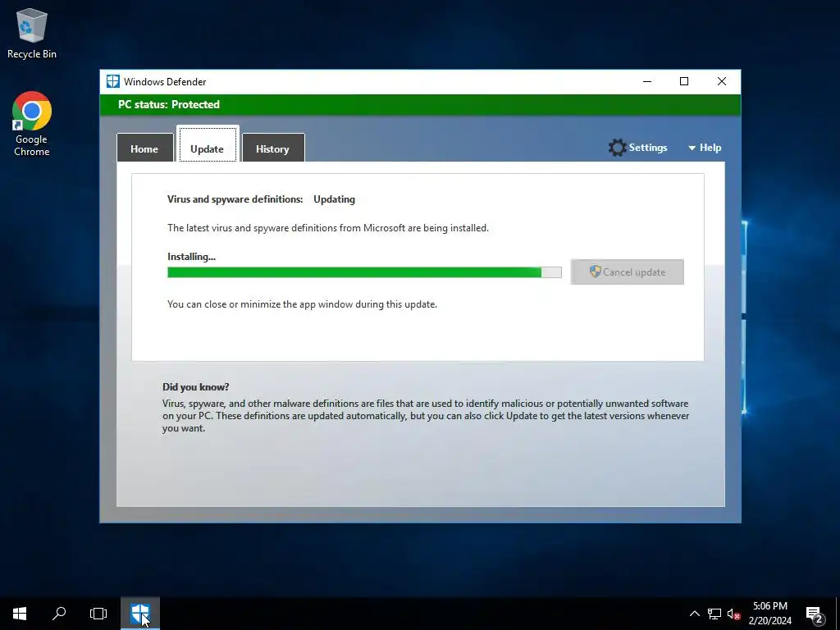Image resolution: width=840 pixels, height=630 pixels.
Task: Click the green installing progress bar
Action: point(364,272)
